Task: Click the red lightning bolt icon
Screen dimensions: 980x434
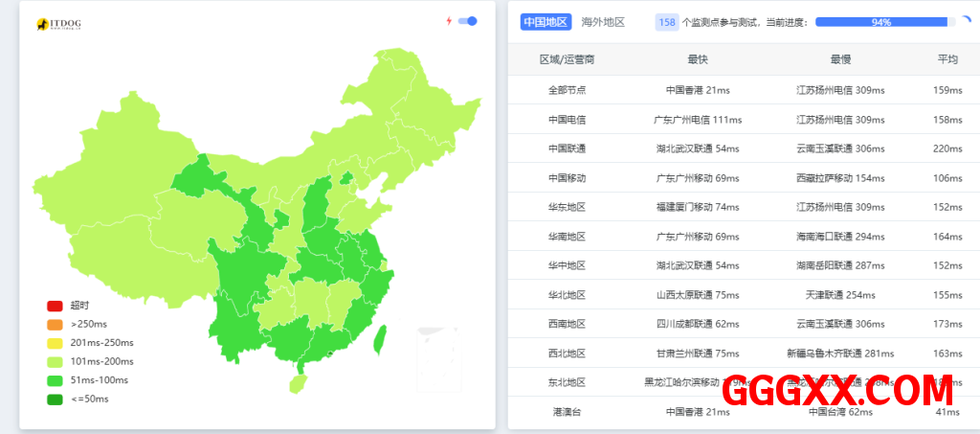Action: point(449,21)
